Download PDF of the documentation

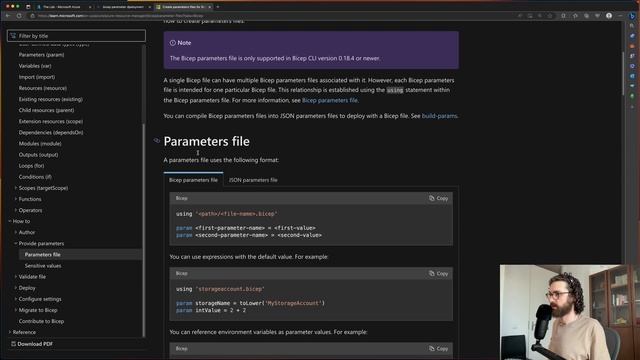(32, 344)
